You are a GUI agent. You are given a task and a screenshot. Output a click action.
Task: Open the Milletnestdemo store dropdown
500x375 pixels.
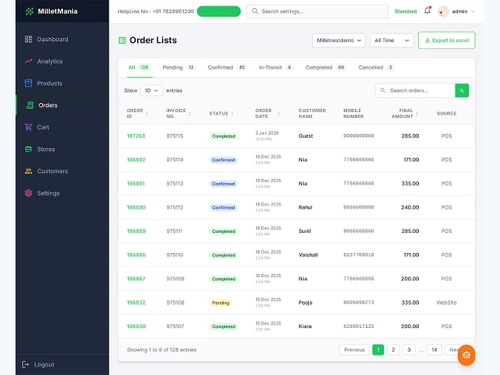[x=339, y=40]
